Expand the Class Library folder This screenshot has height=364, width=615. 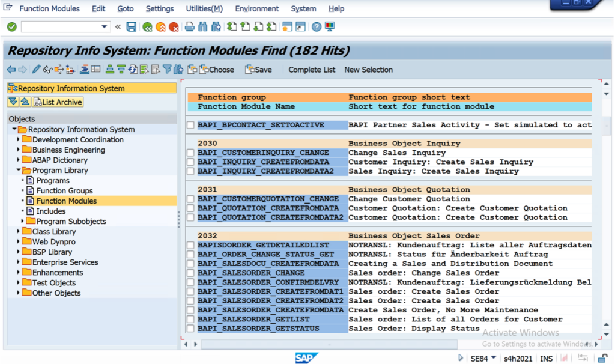coord(18,231)
